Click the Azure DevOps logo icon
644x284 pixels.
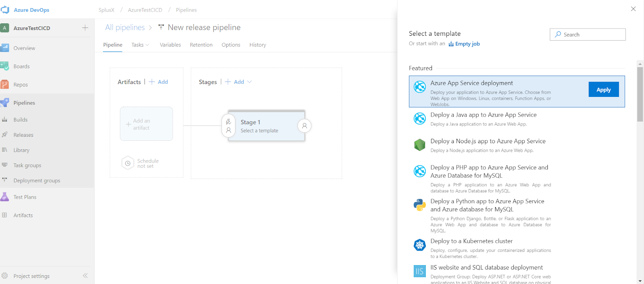(x=5, y=10)
